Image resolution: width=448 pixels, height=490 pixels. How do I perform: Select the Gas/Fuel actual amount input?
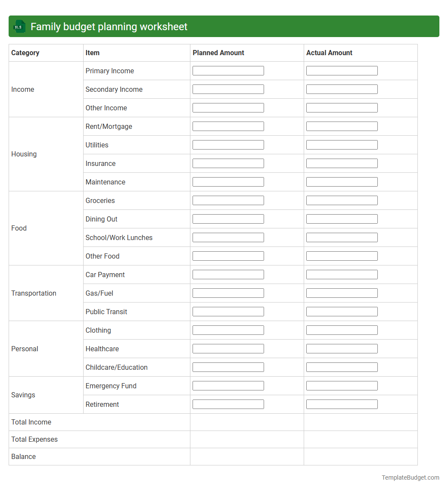(342, 293)
